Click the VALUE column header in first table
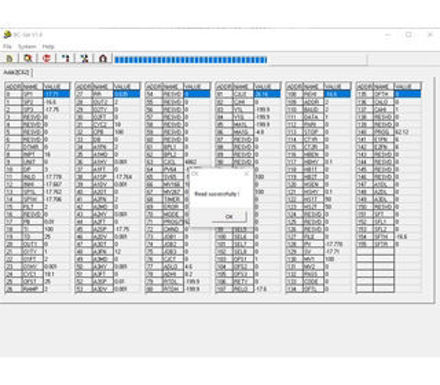This screenshot has height=385, width=440. pyautogui.click(x=57, y=86)
